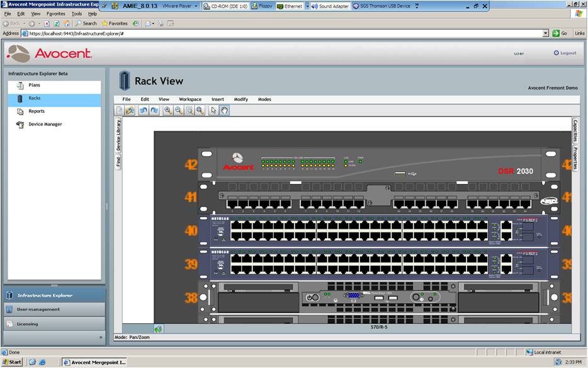588x368 pixels.
Task: Click the Logout link
Action: point(565,53)
